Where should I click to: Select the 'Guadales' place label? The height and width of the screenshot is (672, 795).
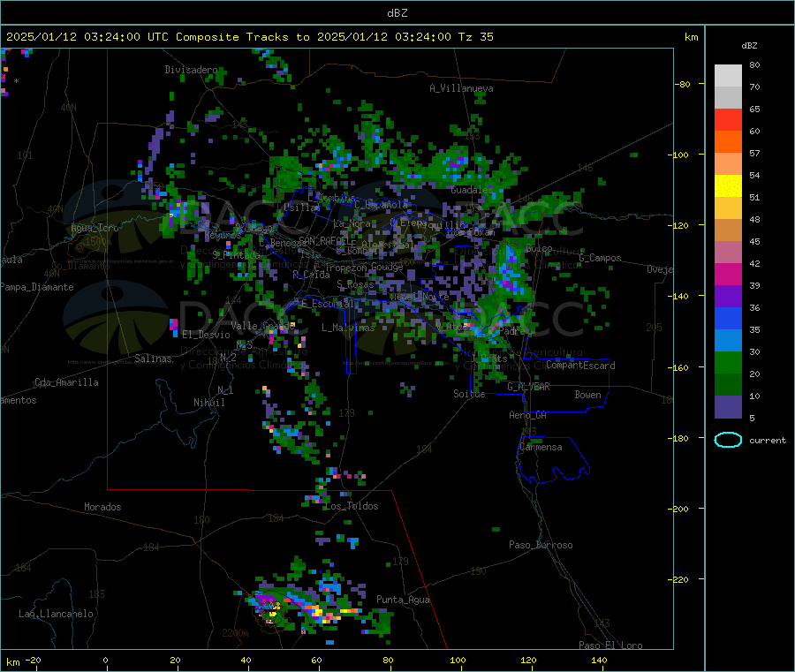pyautogui.click(x=472, y=190)
